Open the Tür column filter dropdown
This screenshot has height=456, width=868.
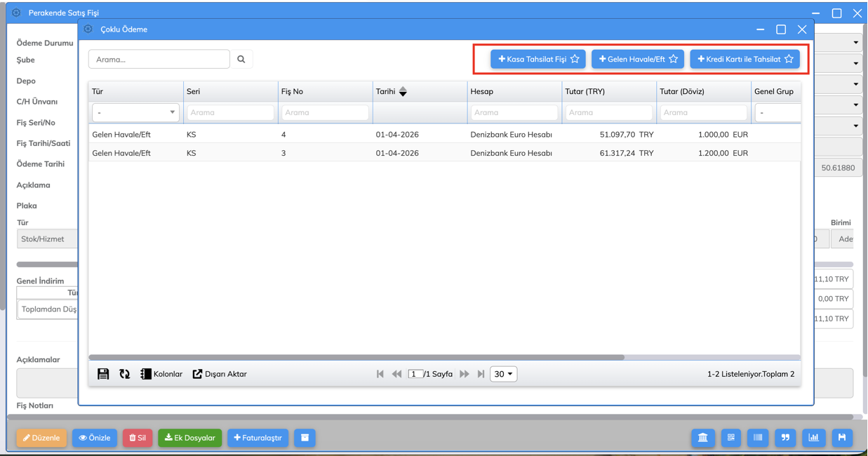(135, 112)
